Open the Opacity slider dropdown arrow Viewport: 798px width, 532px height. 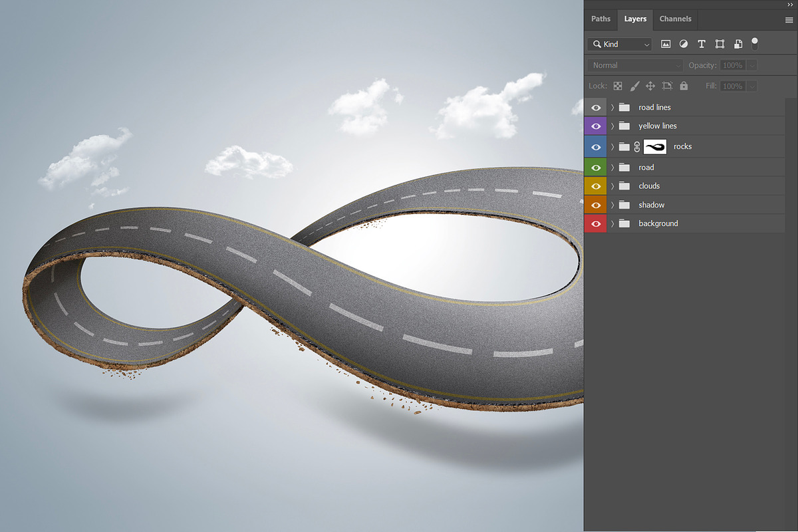751,65
